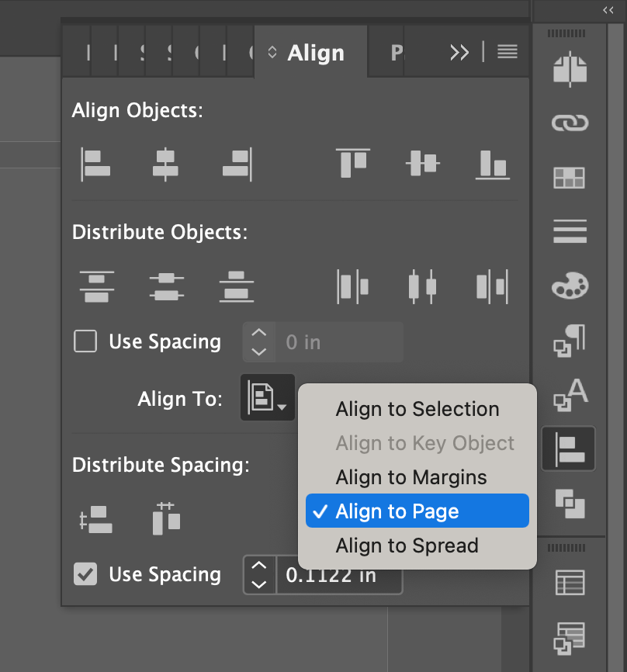
Task: Open the Align To dropdown button
Action: pyautogui.click(x=267, y=398)
